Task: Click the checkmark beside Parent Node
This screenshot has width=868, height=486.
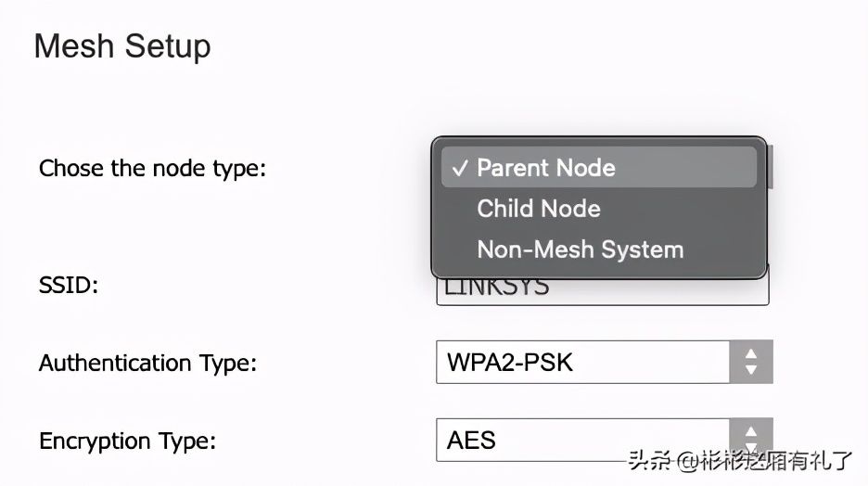Action: click(x=460, y=168)
